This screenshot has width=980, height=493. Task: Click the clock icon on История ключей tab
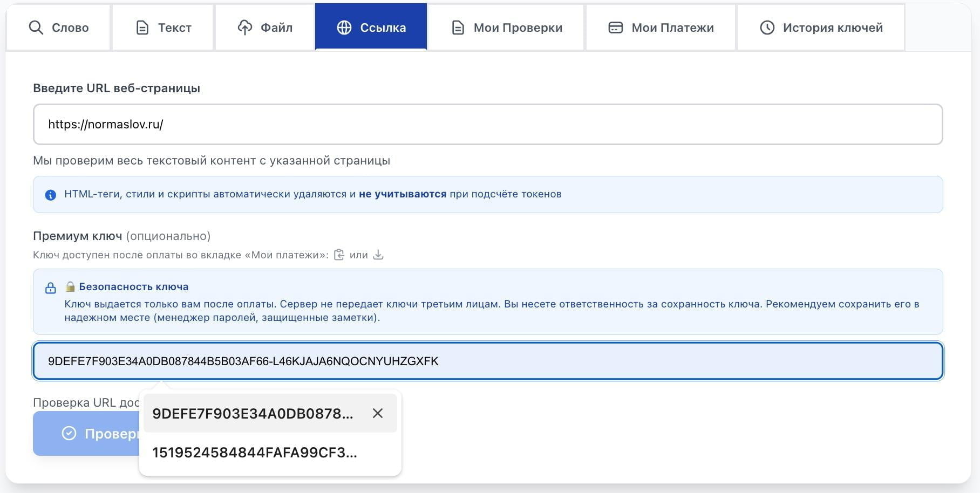767,27
